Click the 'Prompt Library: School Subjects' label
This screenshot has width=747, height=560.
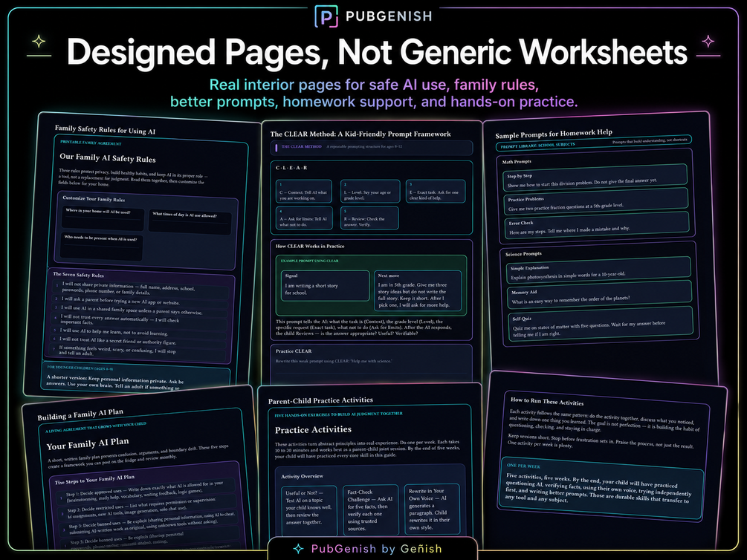coord(537,145)
